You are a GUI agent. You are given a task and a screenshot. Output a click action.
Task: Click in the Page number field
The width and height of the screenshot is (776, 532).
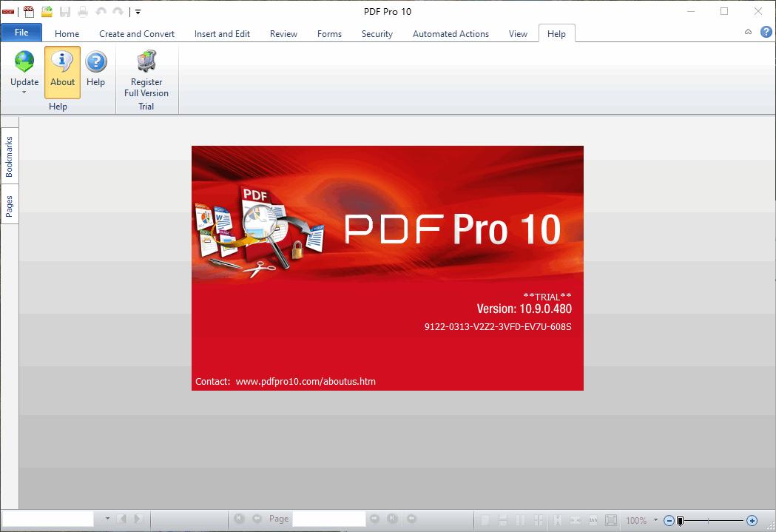(x=329, y=519)
